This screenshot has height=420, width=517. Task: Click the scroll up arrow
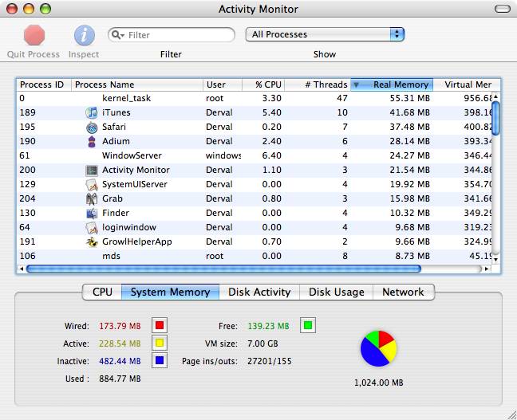point(495,96)
